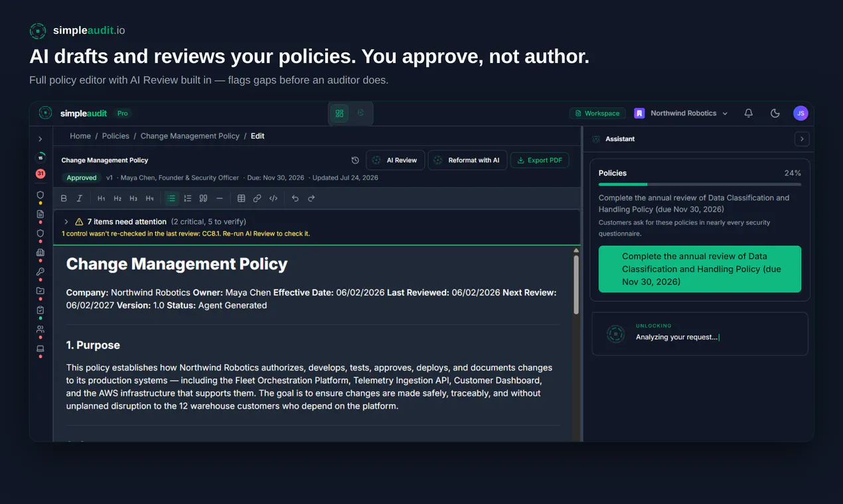Viewport: 843px width, 504px height.
Task: Open Change Management Policy breadcrumb
Action: point(190,136)
